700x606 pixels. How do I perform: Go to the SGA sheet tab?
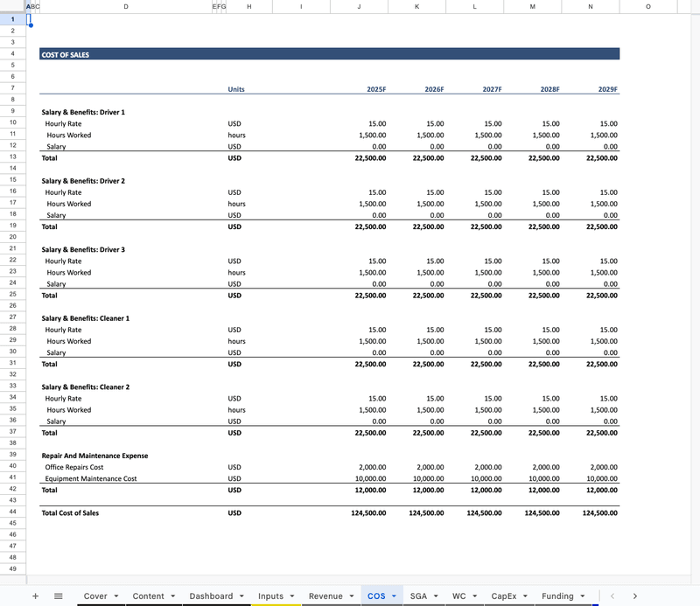click(418, 596)
